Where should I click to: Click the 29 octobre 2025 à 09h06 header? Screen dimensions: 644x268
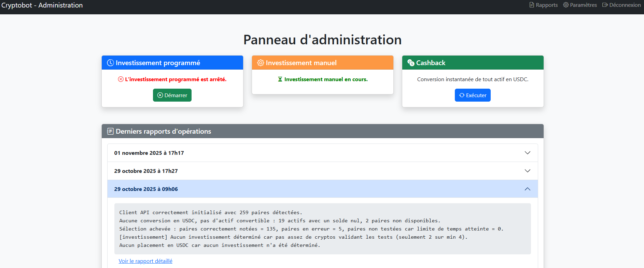tap(146, 189)
